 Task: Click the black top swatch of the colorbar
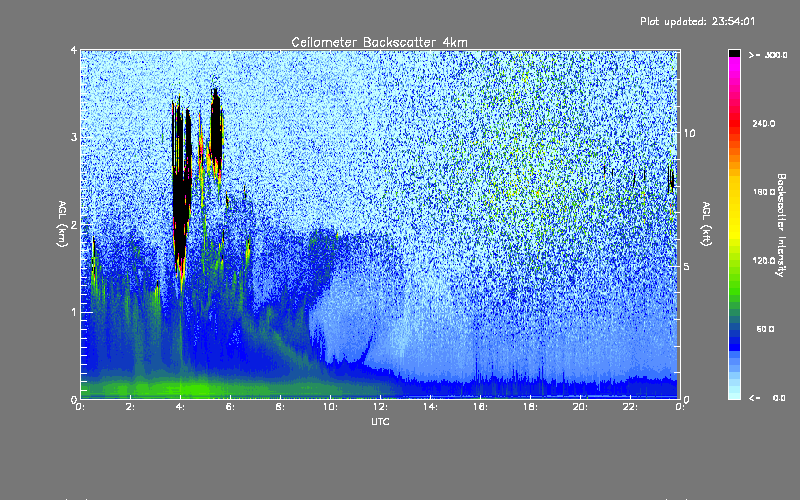click(x=734, y=53)
